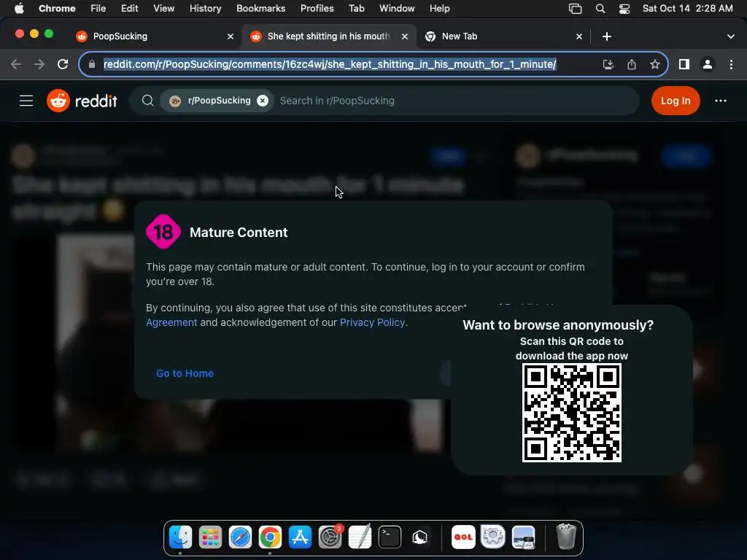The height and width of the screenshot is (560, 747).
Task: Open the View menu
Action: click(164, 8)
